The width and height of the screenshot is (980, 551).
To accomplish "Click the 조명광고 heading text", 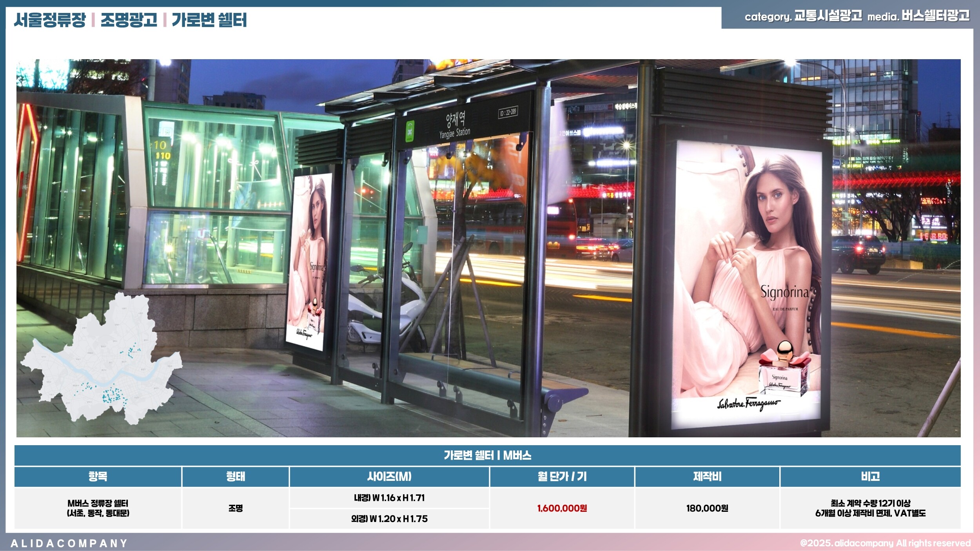I will (129, 20).
